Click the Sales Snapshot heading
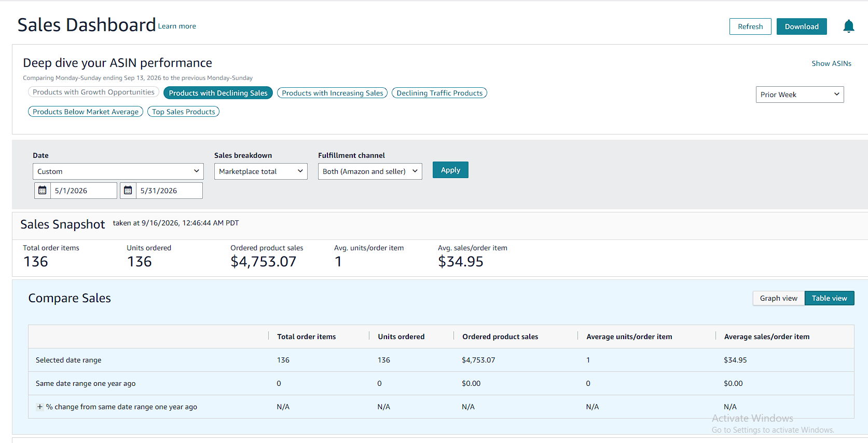 pos(63,224)
